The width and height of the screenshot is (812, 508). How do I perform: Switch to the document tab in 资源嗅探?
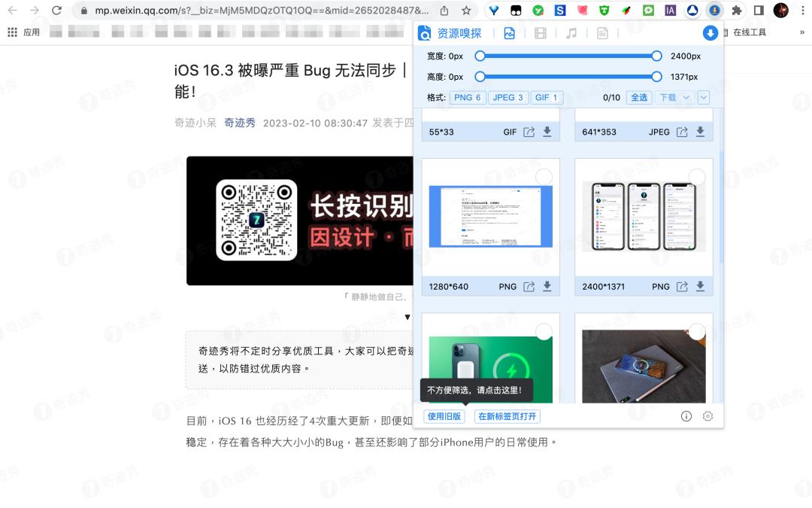click(602, 34)
